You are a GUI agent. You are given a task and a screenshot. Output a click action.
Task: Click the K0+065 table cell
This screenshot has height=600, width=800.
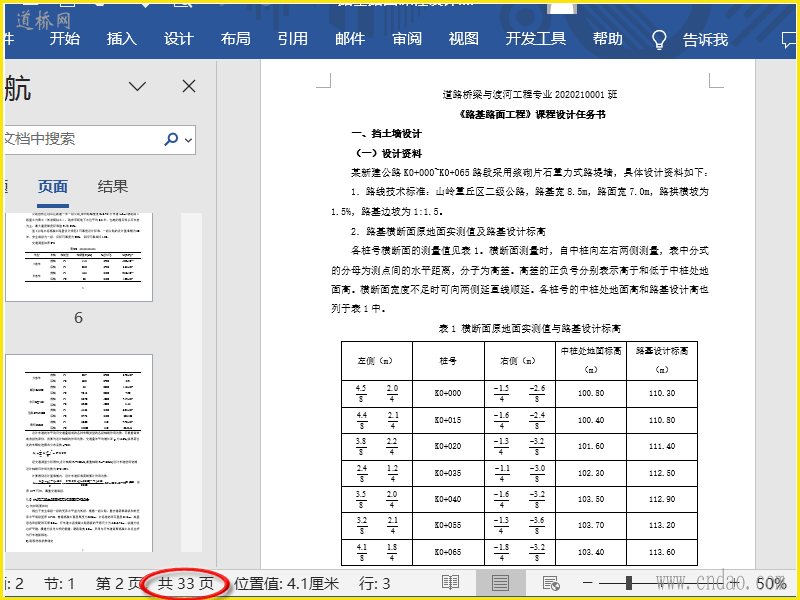click(447, 552)
